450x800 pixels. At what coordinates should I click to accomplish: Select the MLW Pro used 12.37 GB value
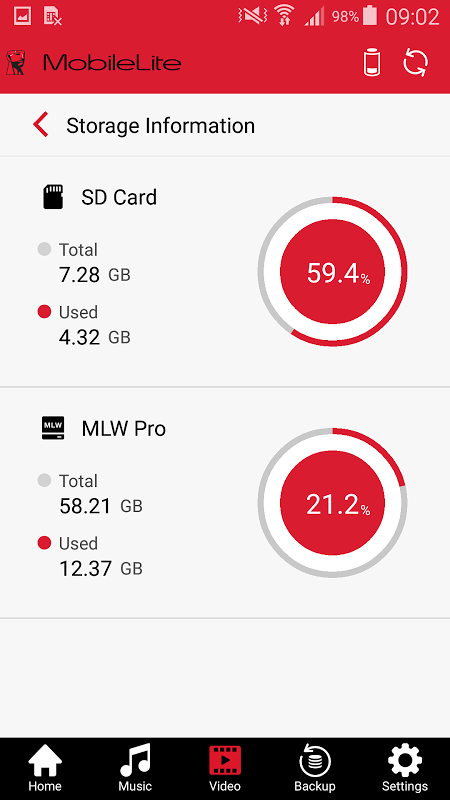click(x=101, y=568)
